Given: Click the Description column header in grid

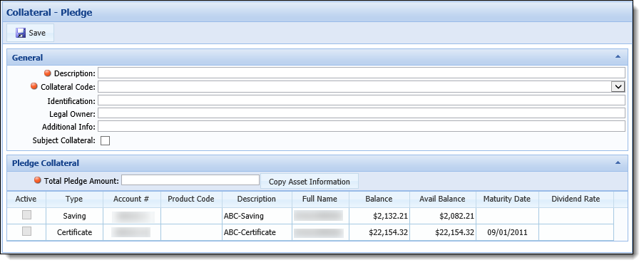Looking at the screenshot, I should point(257,199).
